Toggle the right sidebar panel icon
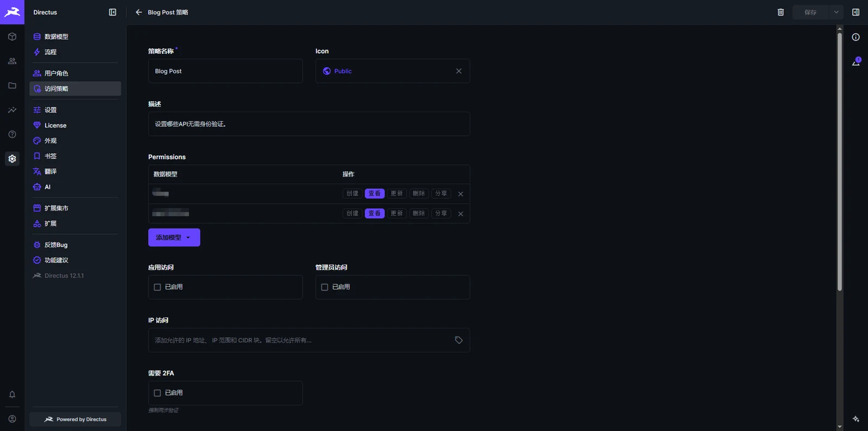This screenshot has height=431, width=868. (856, 12)
